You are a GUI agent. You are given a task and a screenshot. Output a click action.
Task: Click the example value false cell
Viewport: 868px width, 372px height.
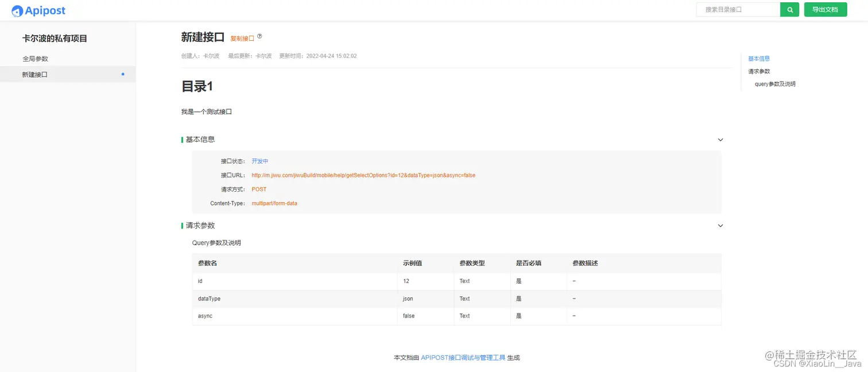pos(425,316)
